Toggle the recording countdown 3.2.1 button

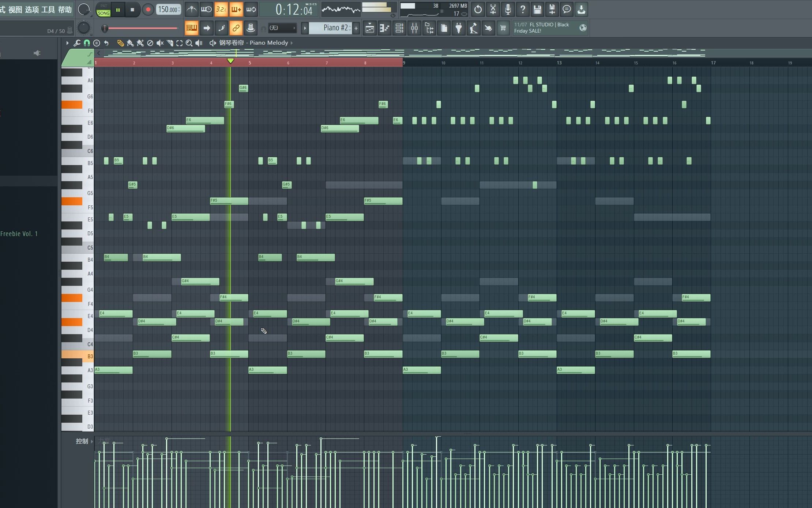click(221, 10)
